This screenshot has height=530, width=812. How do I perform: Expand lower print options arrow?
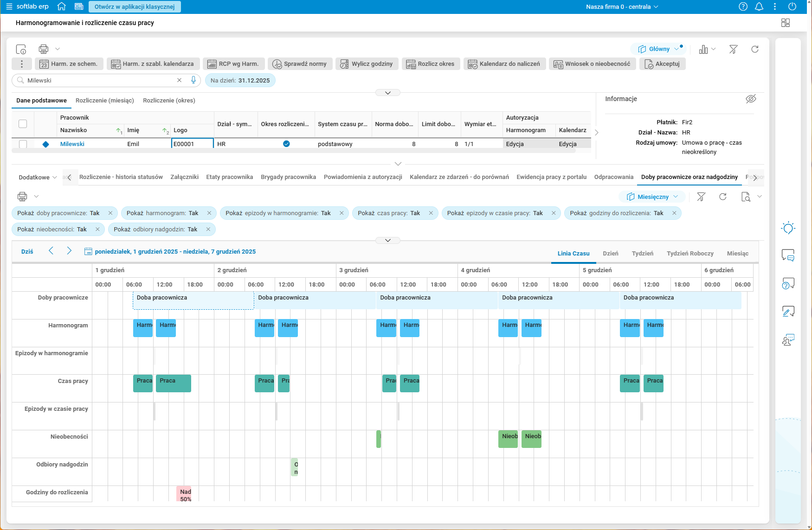pos(36,196)
